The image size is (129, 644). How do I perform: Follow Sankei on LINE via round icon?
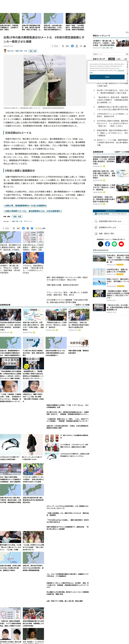tap(114, 244)
